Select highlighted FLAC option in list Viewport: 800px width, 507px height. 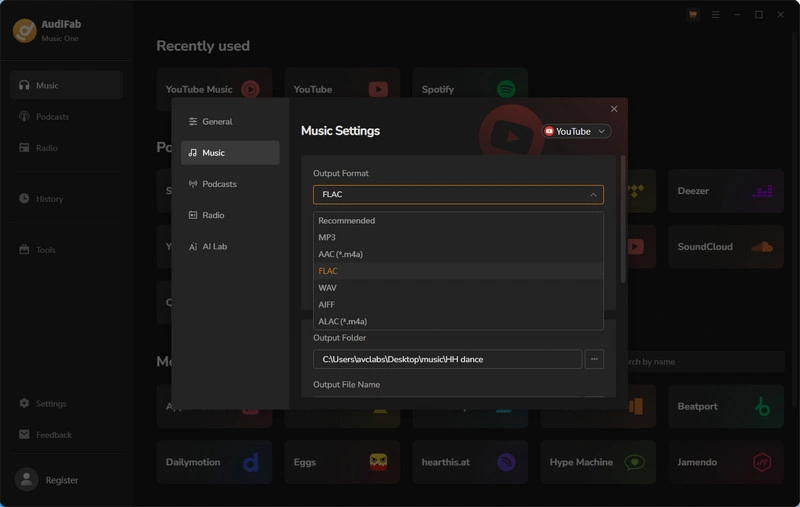point(458,271)
